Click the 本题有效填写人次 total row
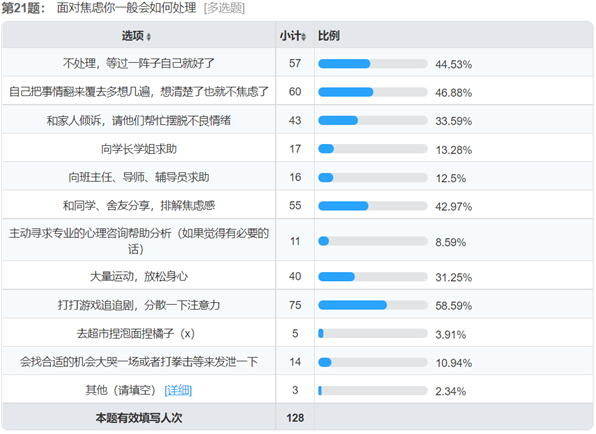This screenshot has width=596, height=434. click(298, 418)
